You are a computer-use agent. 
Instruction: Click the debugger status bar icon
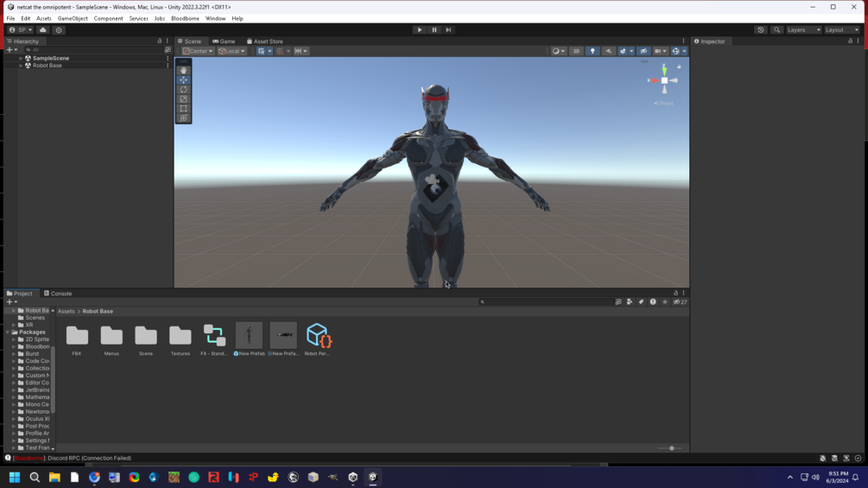(x=822, y=458)
